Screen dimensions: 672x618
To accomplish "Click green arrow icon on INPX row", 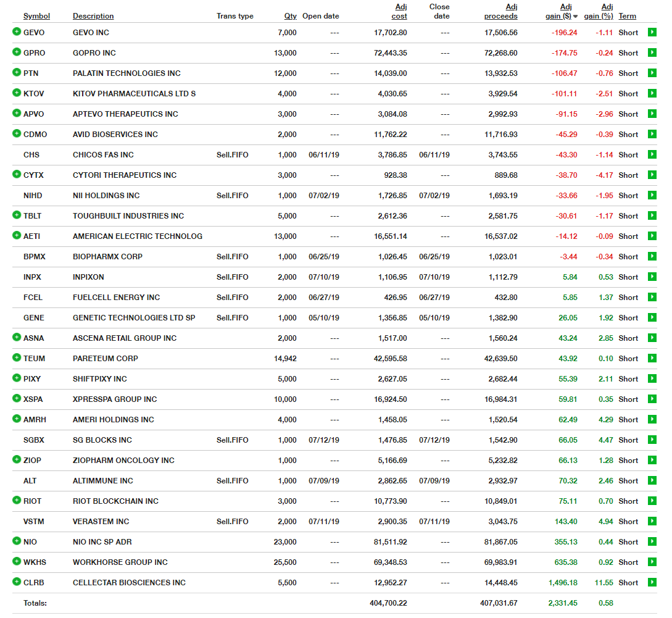I will (652, 277).
